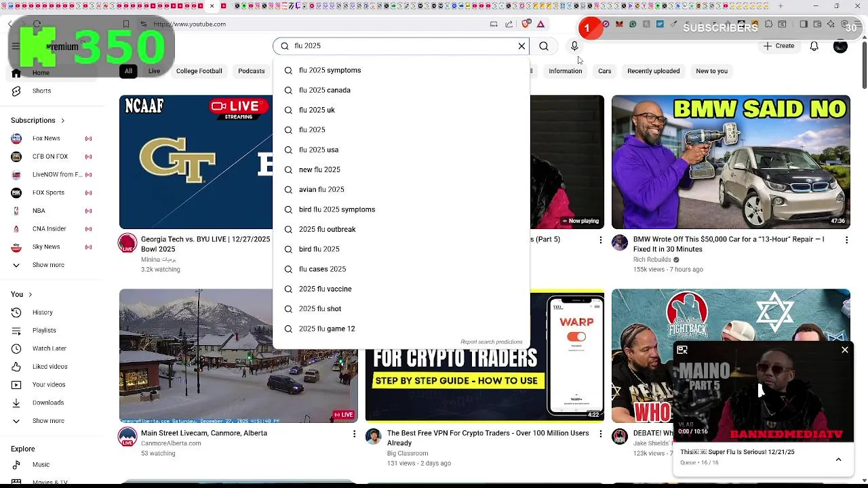Expand mini player to full watch page
The width and height of the screenshot is (868, 488).
click(x=682, y=350)
